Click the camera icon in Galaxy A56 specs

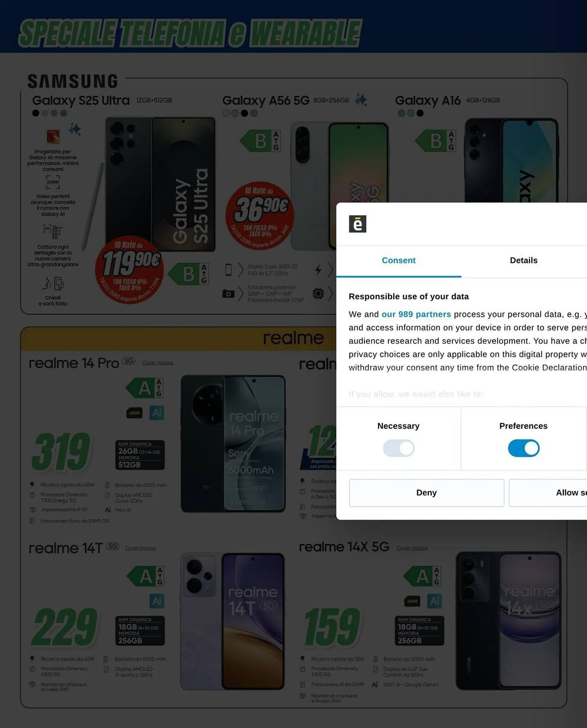[228, 294]
